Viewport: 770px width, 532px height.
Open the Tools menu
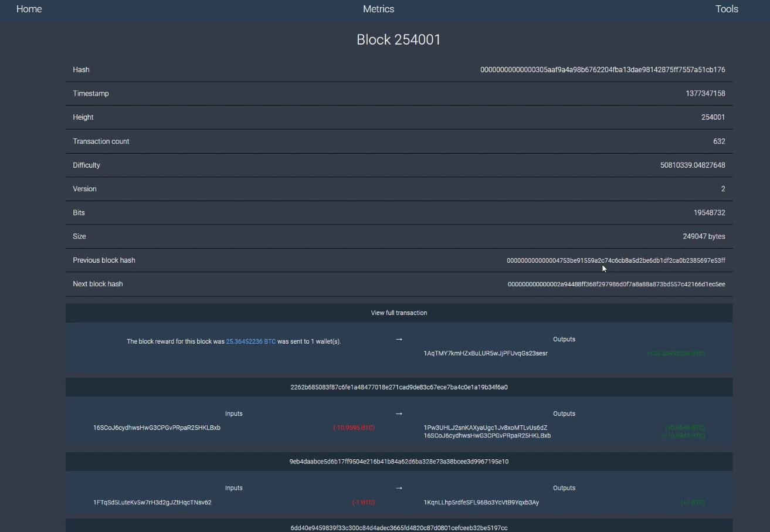pyautogui.click(x=727, y=9)
